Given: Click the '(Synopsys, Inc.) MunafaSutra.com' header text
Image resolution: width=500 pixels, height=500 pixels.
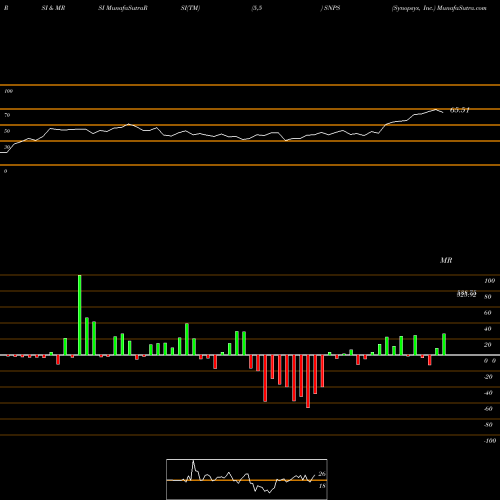Looking at the screenshot, I should [439, 8].
